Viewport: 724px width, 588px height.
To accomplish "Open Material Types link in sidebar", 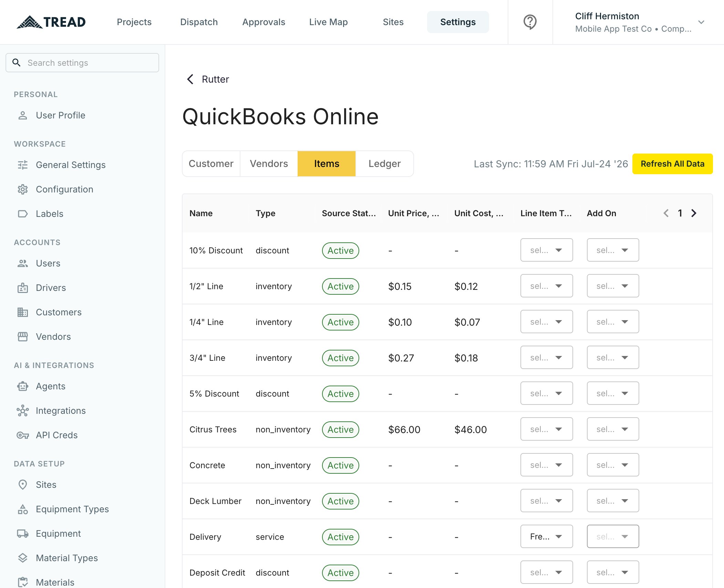I will coord(67,558).
